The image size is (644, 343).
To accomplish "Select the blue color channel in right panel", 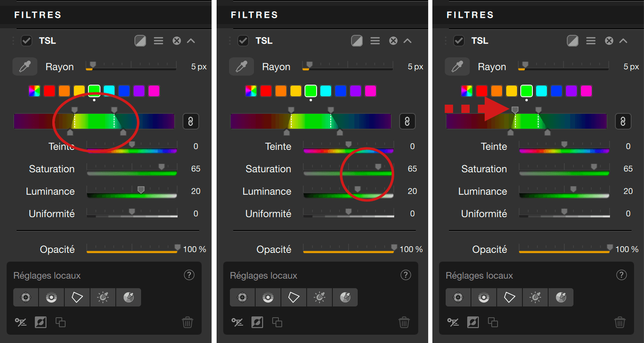I will pyautogui.click(x=556, y=91).
